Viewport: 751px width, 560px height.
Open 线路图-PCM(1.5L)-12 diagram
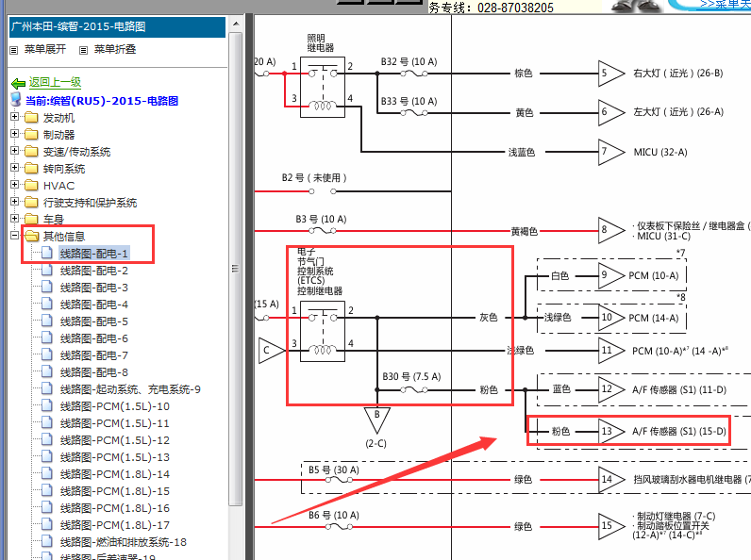pos(115,440)
